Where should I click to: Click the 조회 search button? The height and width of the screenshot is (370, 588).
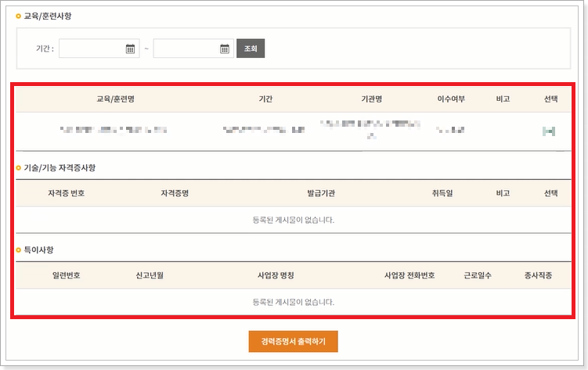point(251,48)
